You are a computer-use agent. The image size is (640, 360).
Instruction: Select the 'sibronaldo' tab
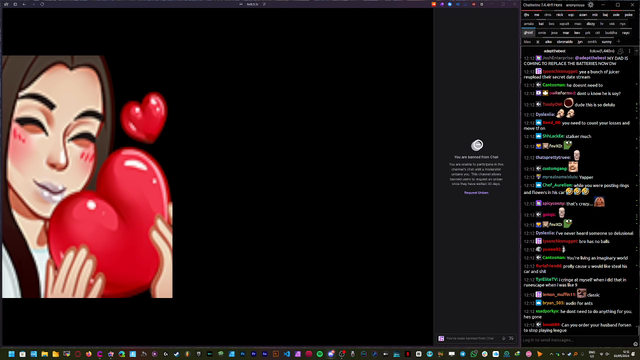(x=565, y=42)
